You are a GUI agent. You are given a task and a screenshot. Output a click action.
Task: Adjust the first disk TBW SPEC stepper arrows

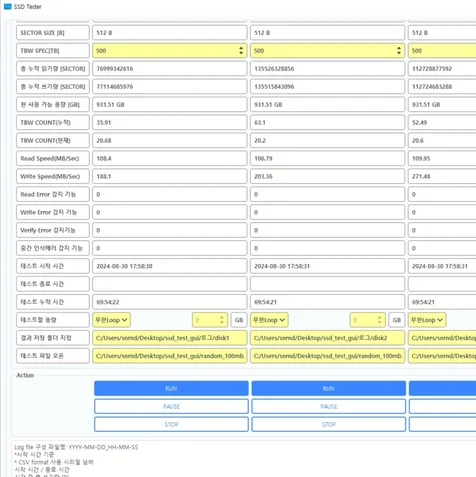point(241,51)
